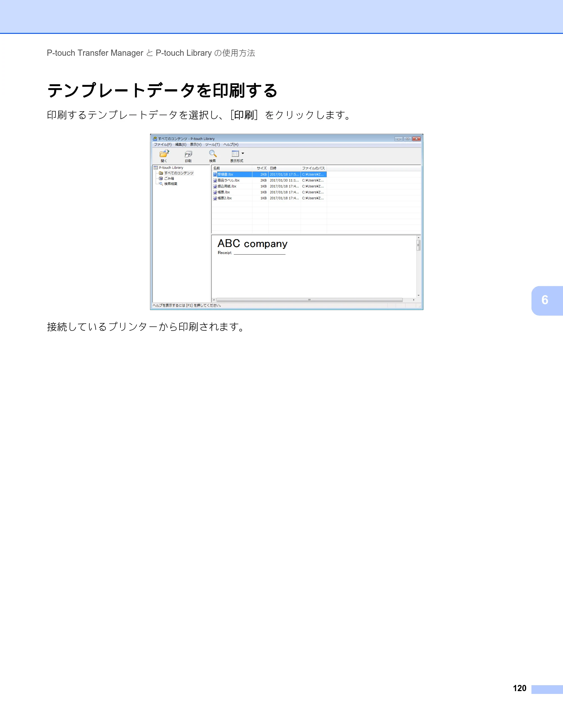Click the preview scrollbar down arrow
The image size is (563, 728).
(x=418, y=295)
